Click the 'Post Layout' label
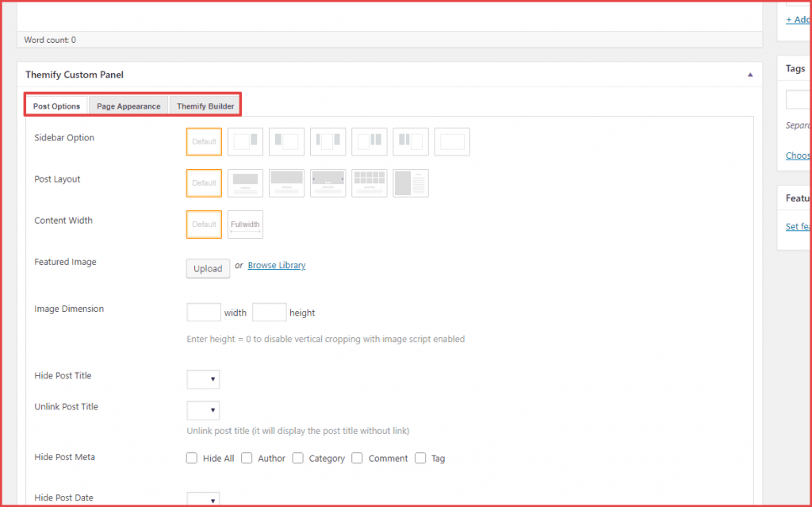The width and height of the screenshot is (812, 507). (x=57, y=179)
